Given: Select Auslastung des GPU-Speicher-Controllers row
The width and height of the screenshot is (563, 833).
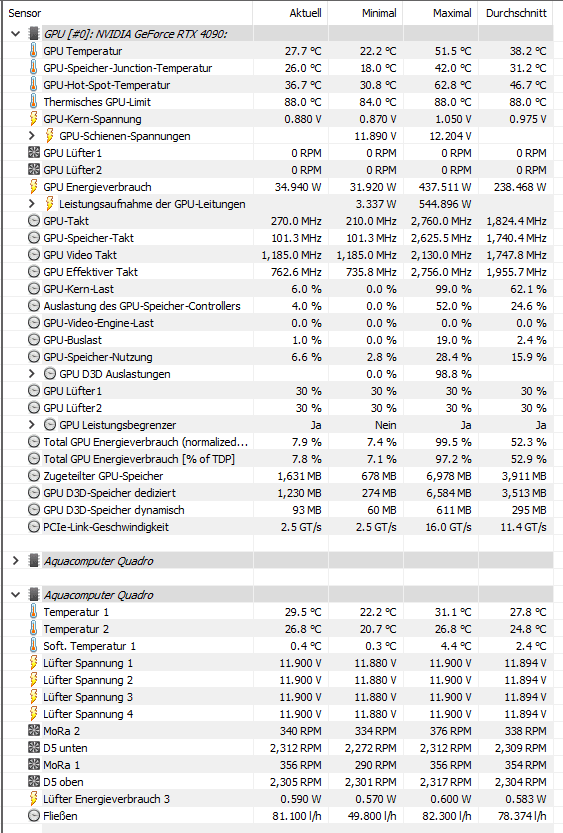Looking at the screenshot, I should point(278,306).
